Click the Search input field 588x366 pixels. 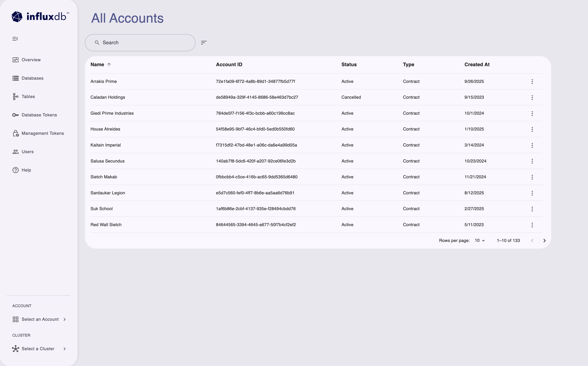[140, 42]
